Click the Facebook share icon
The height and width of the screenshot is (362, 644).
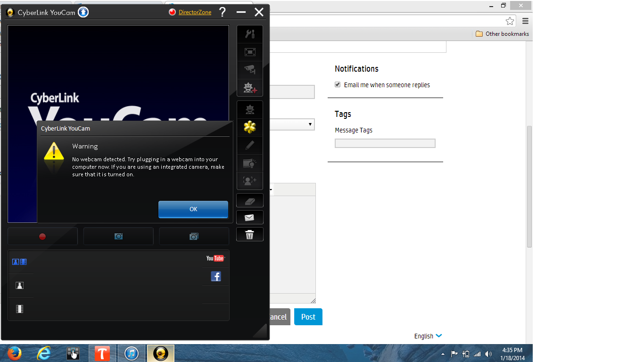pyautogui.click(x=216, y=277)
